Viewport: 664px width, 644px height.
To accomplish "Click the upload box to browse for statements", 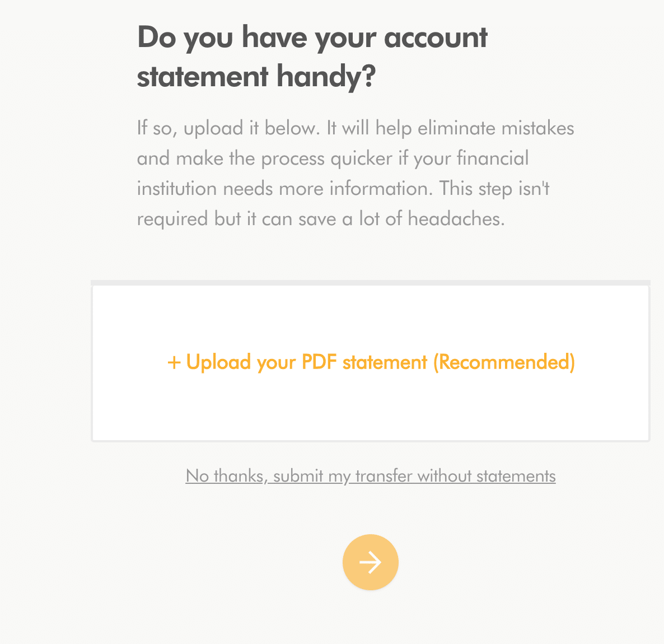I will [x=370, y=362].
